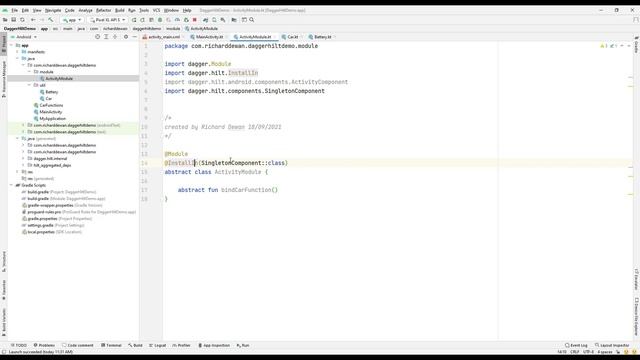Image resolution: width=640 pixels, height=360 pixels.
Task: Select CarFunctions in project tree
Action: pos(51,105)
